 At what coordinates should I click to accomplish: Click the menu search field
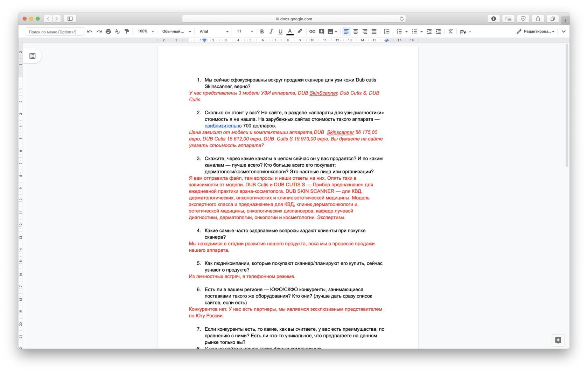point(55,32)
